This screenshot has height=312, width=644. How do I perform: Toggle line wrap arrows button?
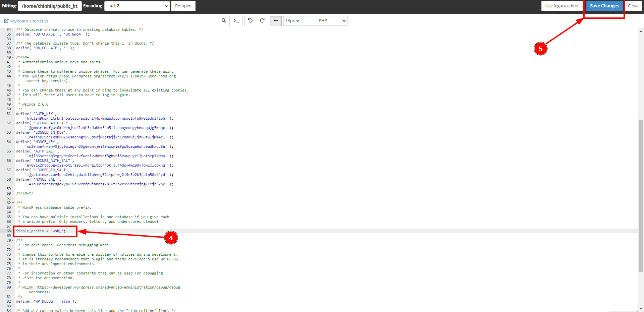pyautogui.click(x=276, y=21)
